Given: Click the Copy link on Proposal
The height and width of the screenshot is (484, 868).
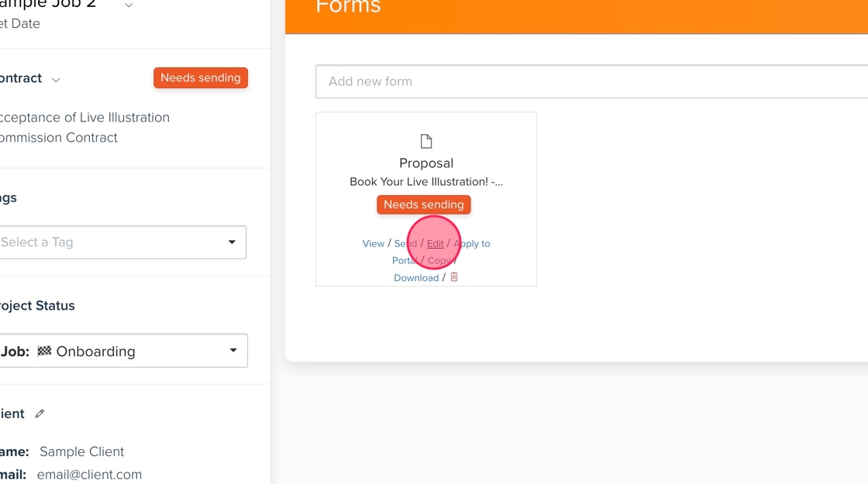Looking at the screenshot, I should tap(439, 260).
